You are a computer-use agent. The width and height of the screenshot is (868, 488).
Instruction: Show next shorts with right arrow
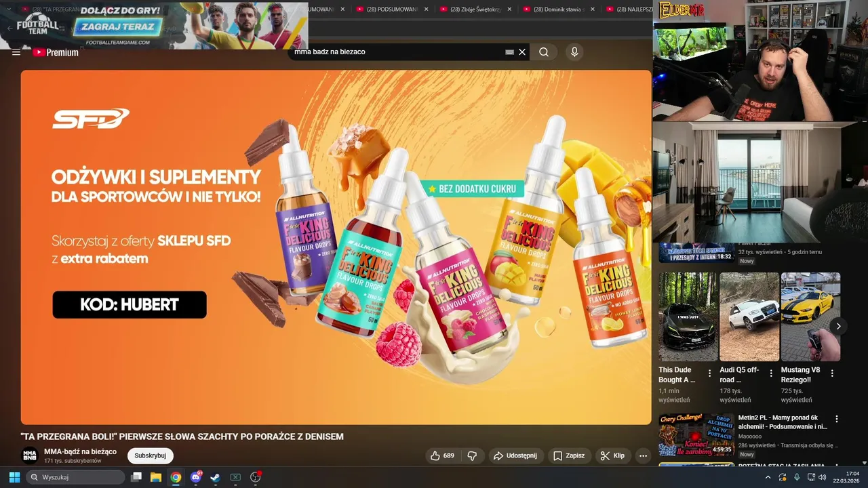[838, 326]
